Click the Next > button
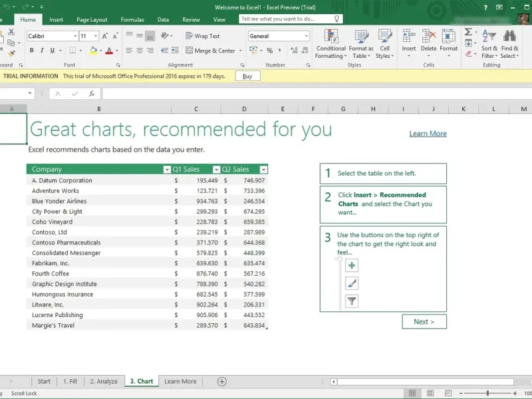This screenshot has height=399, width=532. point(424,322)
